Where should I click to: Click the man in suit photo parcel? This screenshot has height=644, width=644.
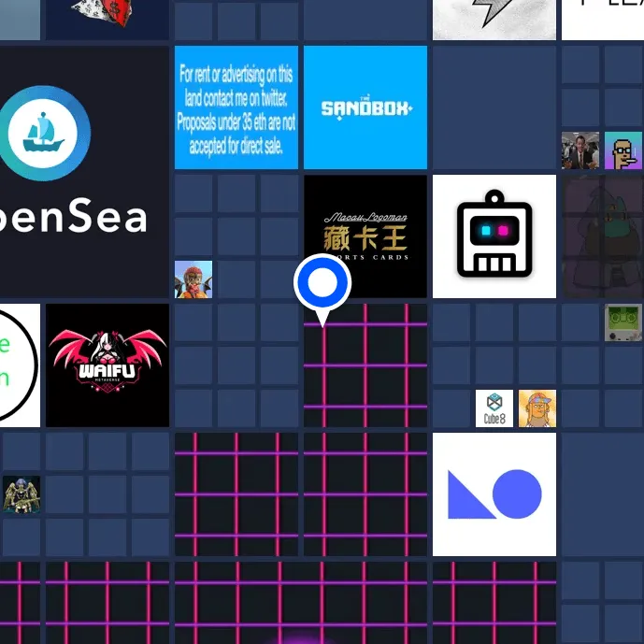click(x=580, y=150)
